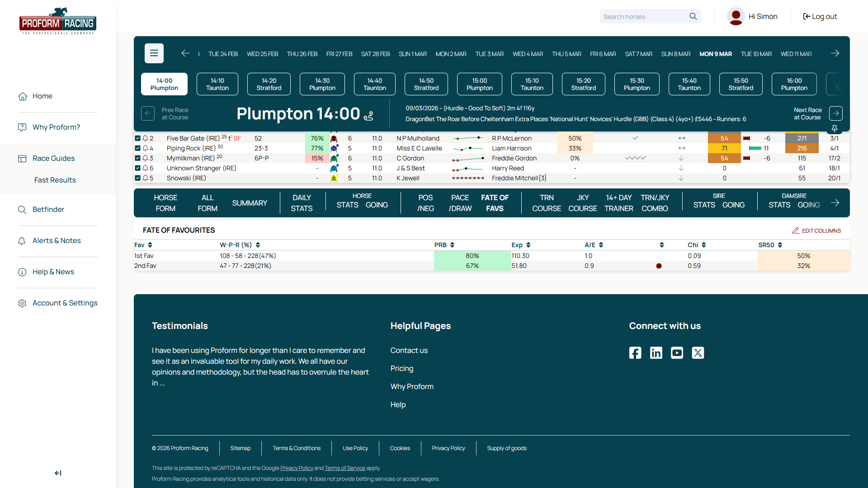Uncheck Mymilkman checkbox
Image resolution: width=868 pixels, height=488 pixels.
[137, 158]
